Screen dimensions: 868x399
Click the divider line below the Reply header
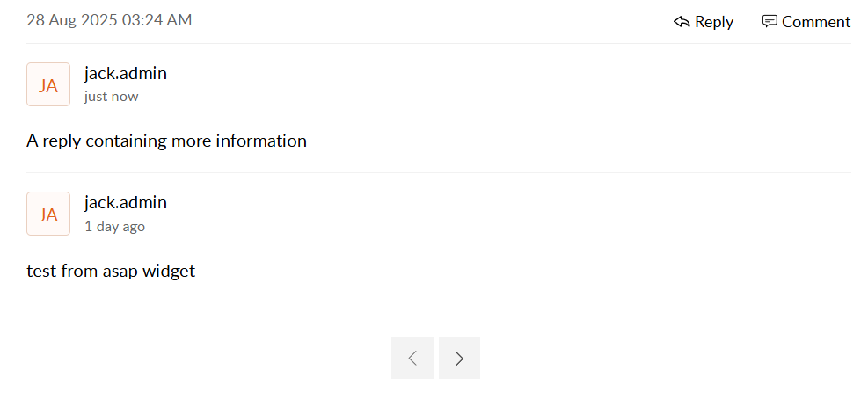pyautogui.click(x=439, y=43)
